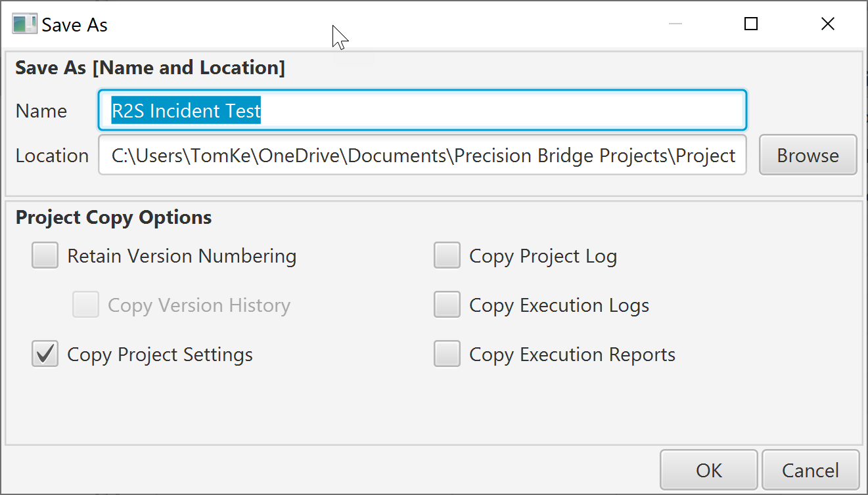
Task: Cancel the Save As dialog
Action: [810, 470]
